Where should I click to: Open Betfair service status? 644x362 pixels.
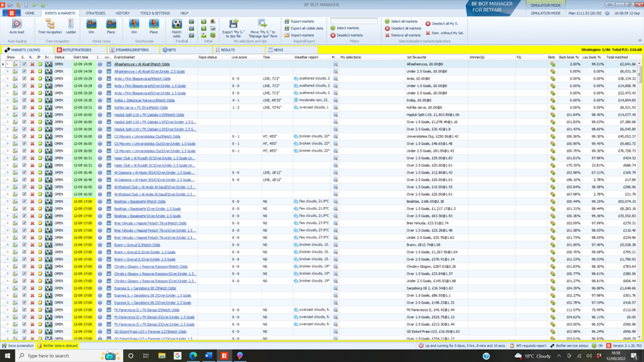point(569,345)
